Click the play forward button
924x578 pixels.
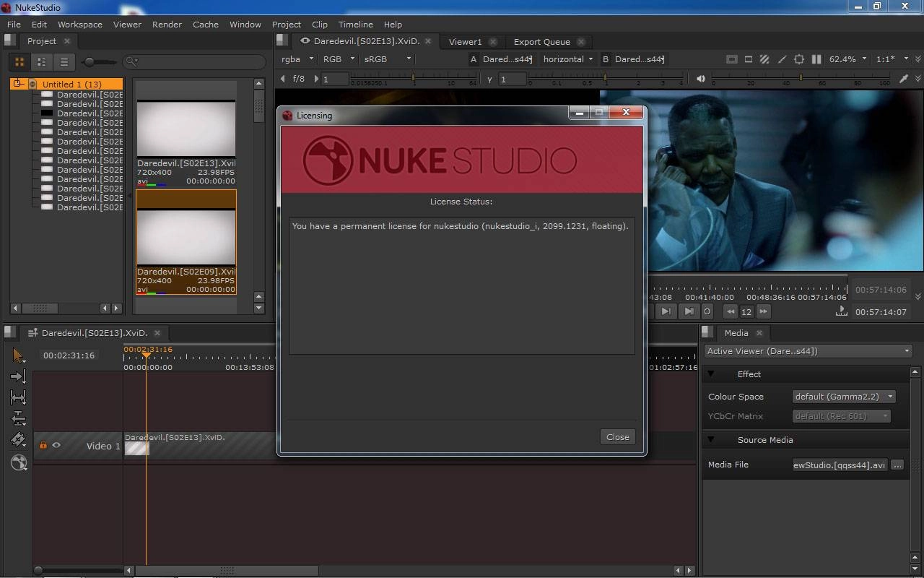point(666,311)
